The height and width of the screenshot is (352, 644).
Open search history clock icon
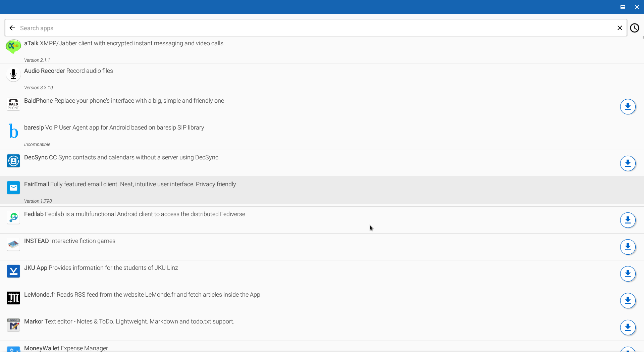point(634,28)
